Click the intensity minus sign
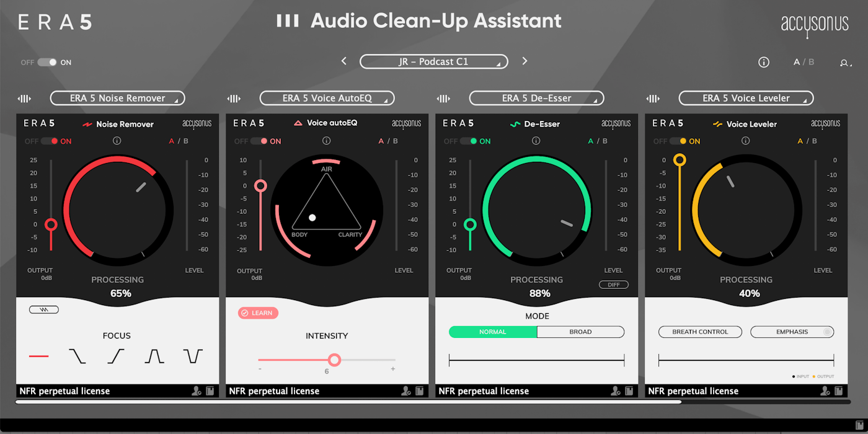The image size is (868, 434). click(260, 369)
